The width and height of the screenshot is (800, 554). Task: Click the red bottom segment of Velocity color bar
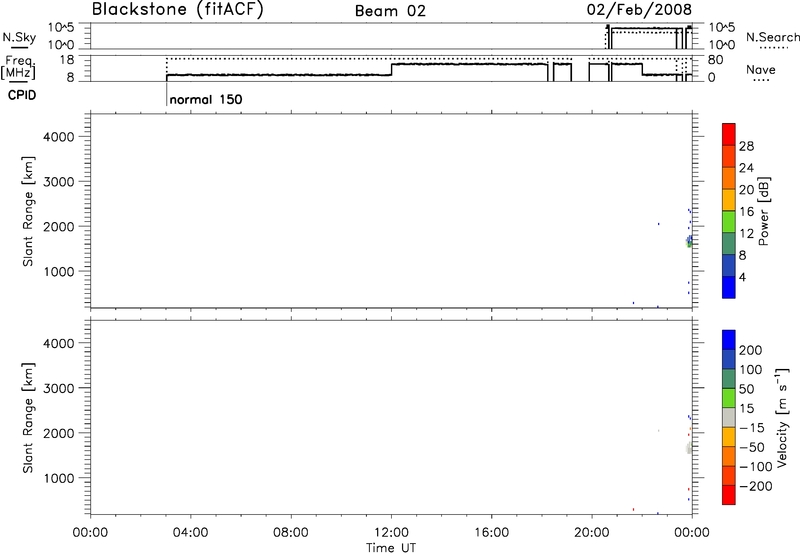click(729, 495)
